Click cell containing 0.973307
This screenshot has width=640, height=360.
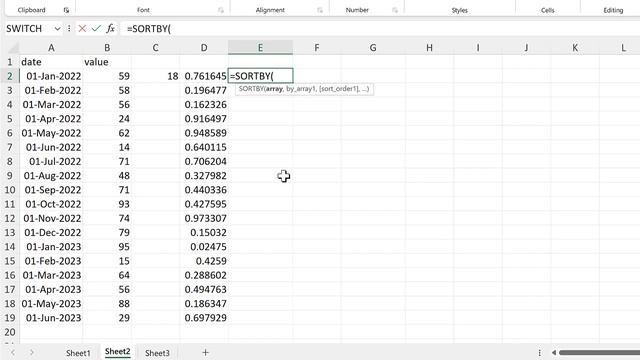click(204, 218)
